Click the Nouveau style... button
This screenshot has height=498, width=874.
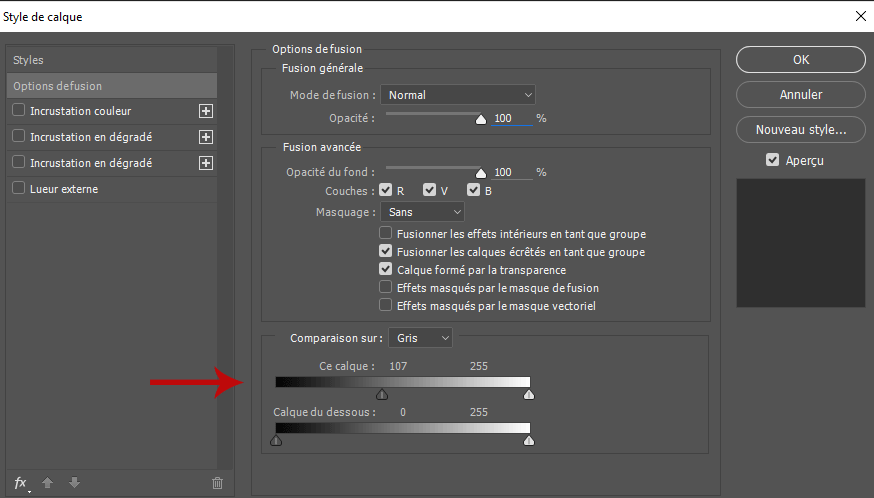(x=801, y=129)
